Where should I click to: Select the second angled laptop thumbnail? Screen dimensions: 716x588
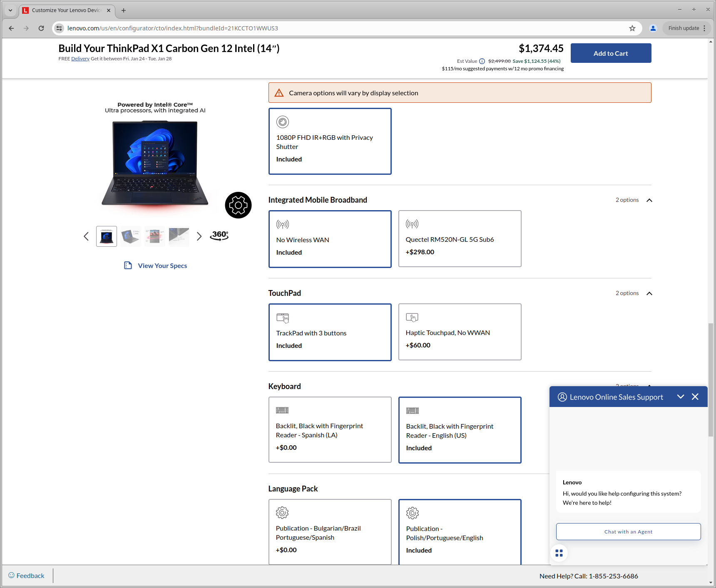click(131, 236)
